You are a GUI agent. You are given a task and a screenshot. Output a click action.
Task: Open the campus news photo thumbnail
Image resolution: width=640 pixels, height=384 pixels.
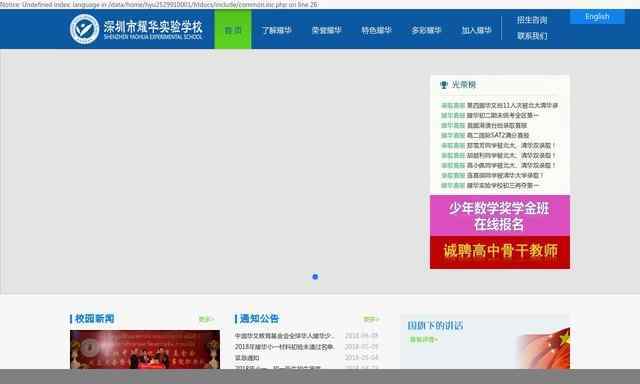click(x=145, y=350)
